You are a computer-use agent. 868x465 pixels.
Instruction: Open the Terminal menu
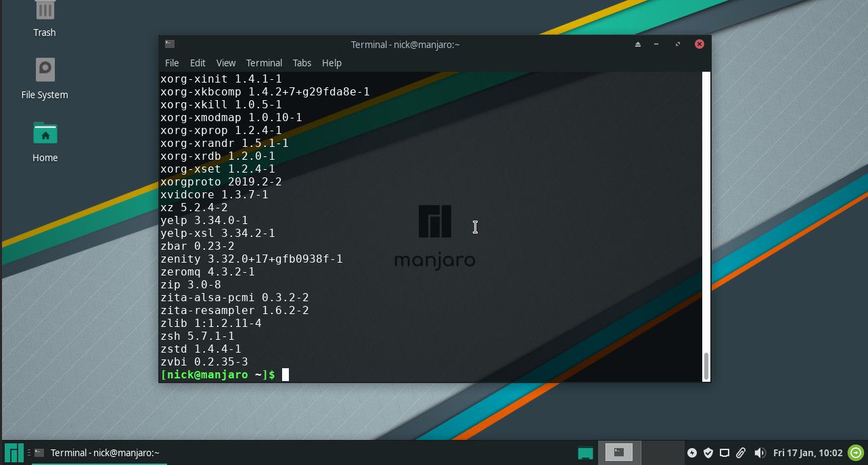(x=264, y=63)
